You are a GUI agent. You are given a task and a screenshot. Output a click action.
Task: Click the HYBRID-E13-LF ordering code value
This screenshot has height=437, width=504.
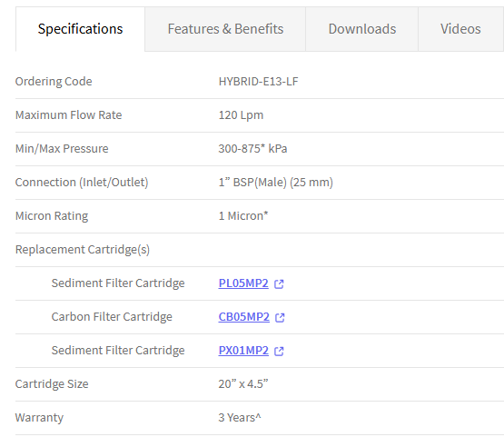click(258, 82)
